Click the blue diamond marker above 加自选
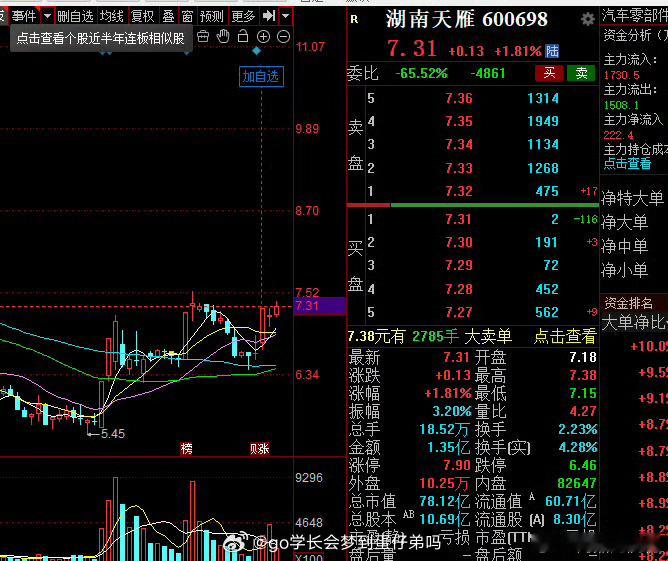Image resolution: width=668 pixels, height=561 pixels. coord(256,51)
